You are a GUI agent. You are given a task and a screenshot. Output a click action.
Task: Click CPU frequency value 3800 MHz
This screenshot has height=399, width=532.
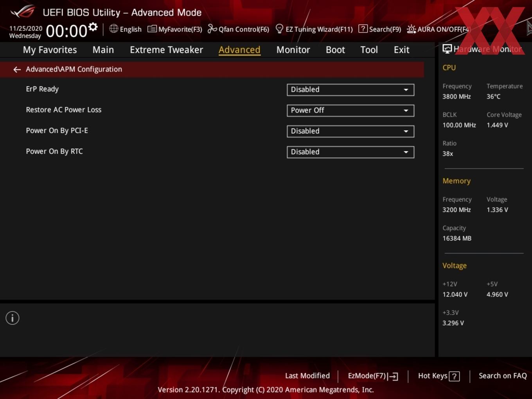(x=457, y=97)
